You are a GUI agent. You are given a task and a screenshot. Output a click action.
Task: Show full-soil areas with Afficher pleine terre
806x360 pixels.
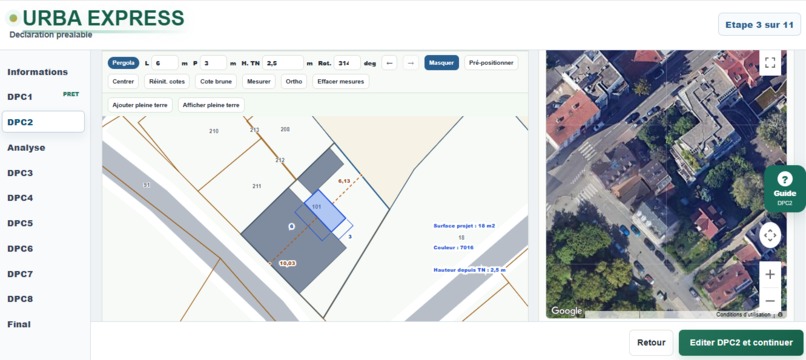click(211, 105)
